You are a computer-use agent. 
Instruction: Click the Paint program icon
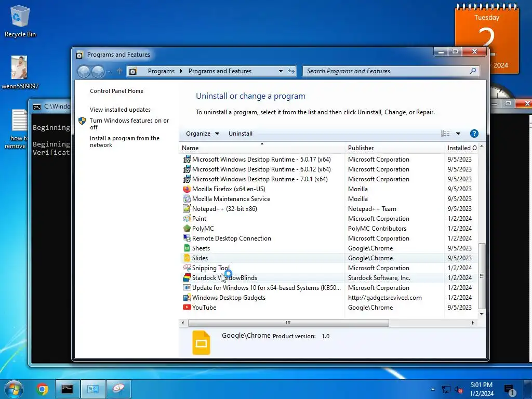[187, 219]
